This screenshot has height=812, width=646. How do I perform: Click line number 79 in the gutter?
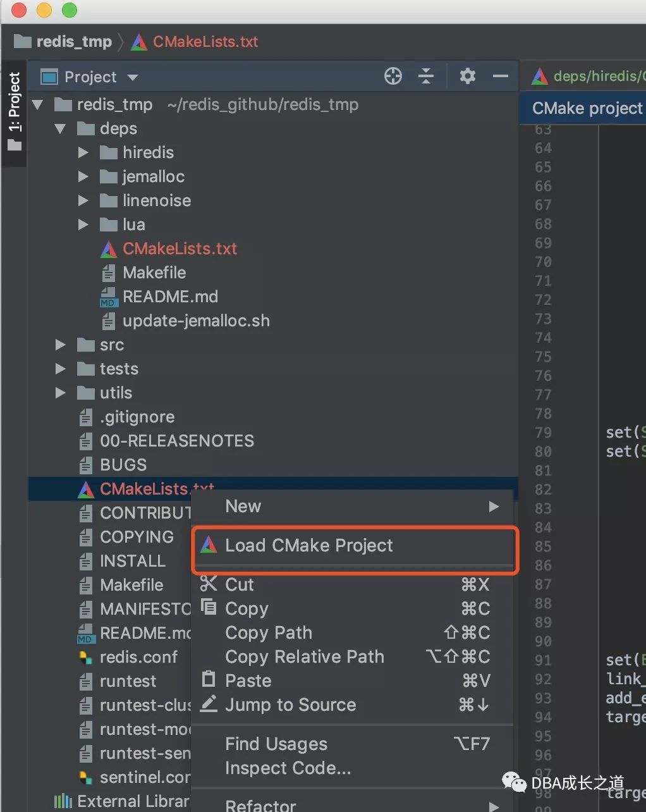click(544, 433)
